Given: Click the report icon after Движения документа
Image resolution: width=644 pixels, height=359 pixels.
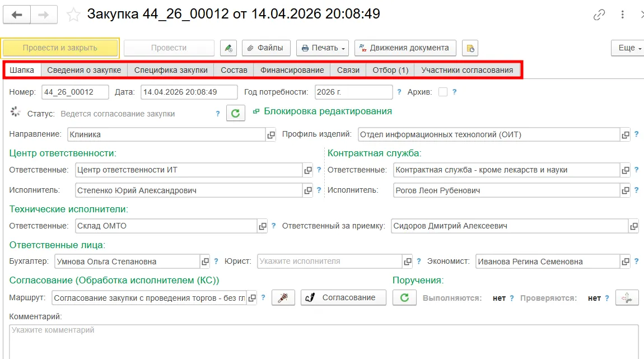Looking at the screenshot, I should (x=470, y=48).
